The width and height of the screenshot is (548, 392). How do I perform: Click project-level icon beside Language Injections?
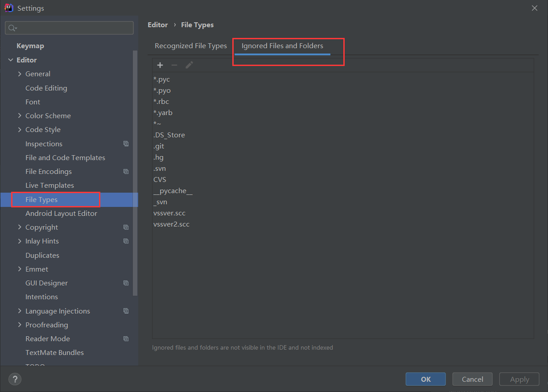pyautogui.click(x=126, y=311)
